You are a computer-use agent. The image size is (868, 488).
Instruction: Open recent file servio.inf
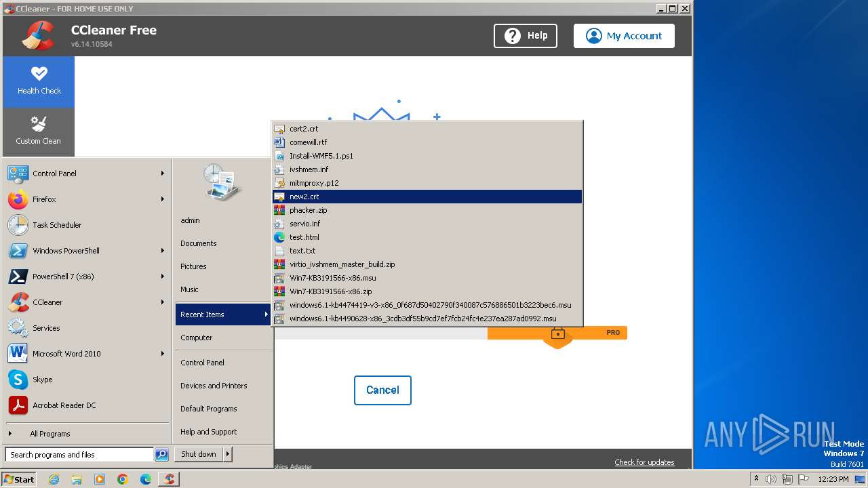427,224
